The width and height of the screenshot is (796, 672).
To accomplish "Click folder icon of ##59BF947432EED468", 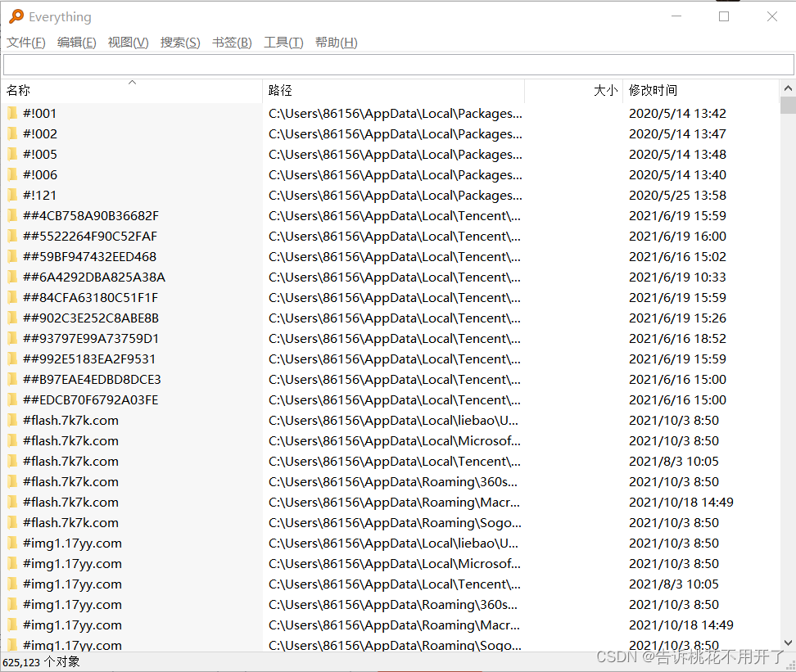I will [12, 256].
